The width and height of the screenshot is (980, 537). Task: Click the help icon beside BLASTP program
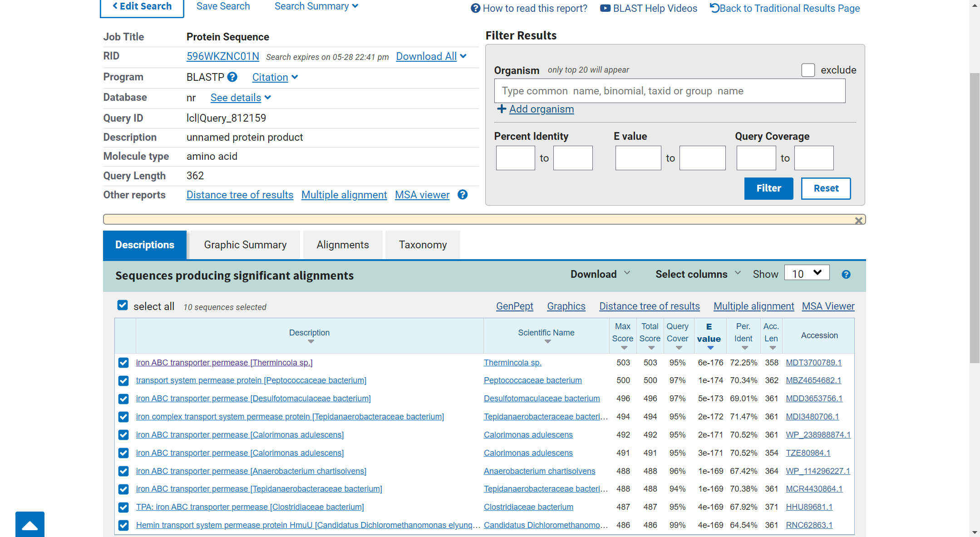click(232, 77)
